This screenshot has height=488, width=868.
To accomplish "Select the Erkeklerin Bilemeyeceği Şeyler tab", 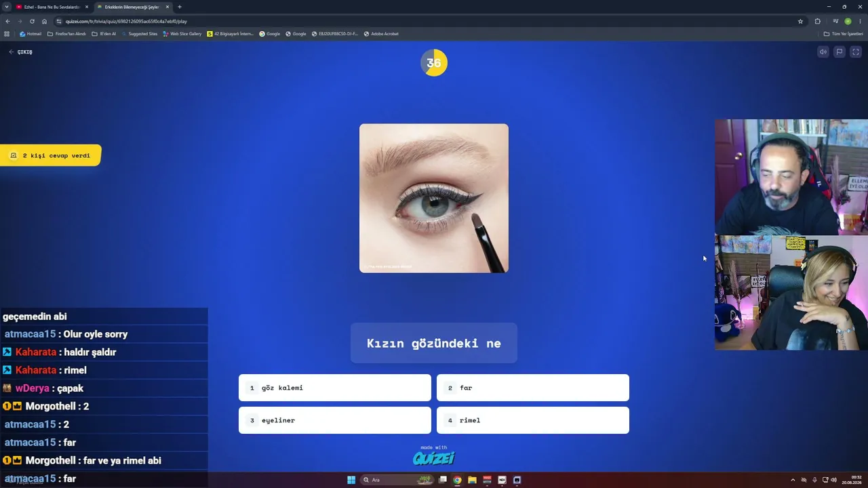I will [133, 7].
